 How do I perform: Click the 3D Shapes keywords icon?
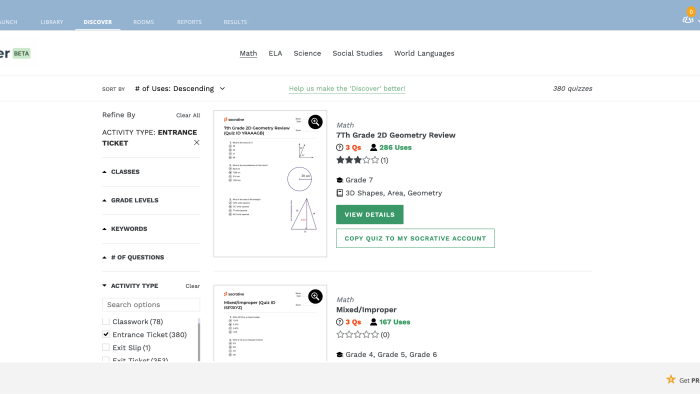coord(339,193)
